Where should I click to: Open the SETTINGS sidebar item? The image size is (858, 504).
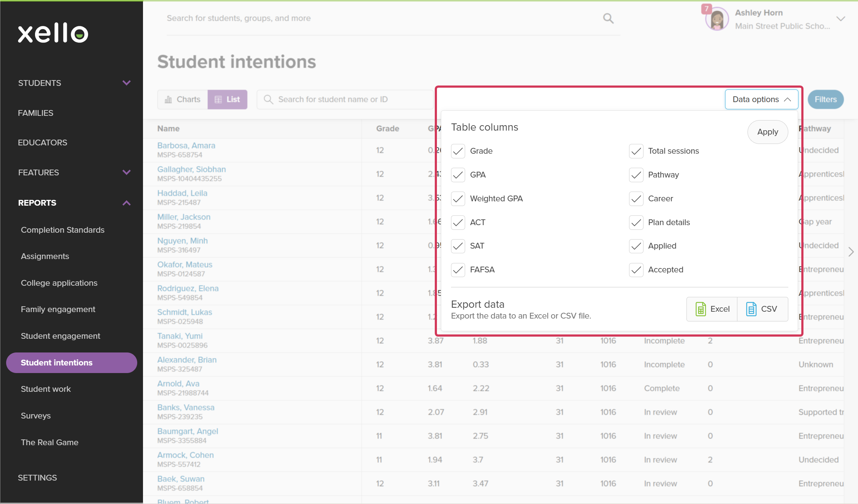pos(38,478)
